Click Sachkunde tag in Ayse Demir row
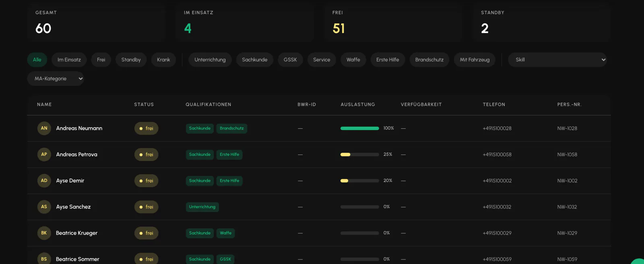The height and width of the screenshot is (264, 644). [x=200, y=181]
